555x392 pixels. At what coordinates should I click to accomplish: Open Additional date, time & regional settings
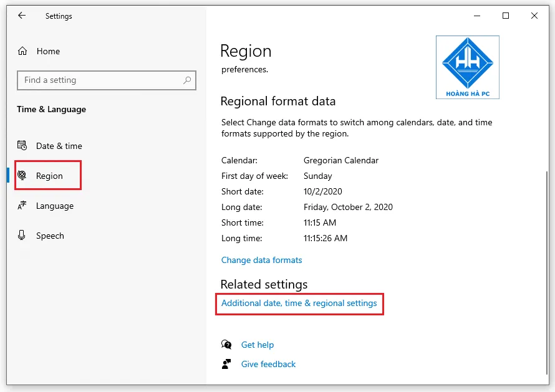299,304
